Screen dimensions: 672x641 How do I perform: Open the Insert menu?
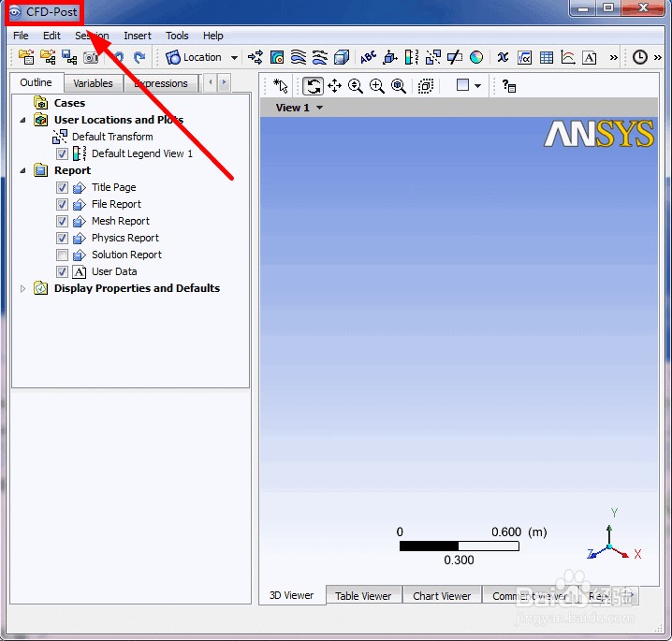click(x=138, y=36)
